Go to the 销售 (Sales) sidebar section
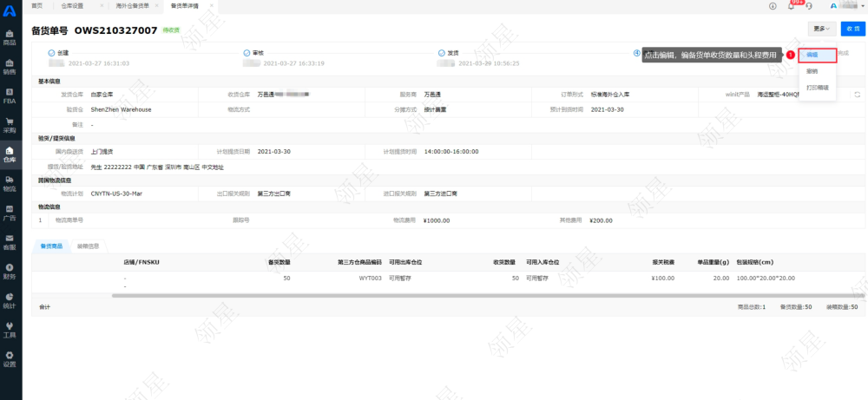Viewport: 868px width, 400px height. [10, 67]
